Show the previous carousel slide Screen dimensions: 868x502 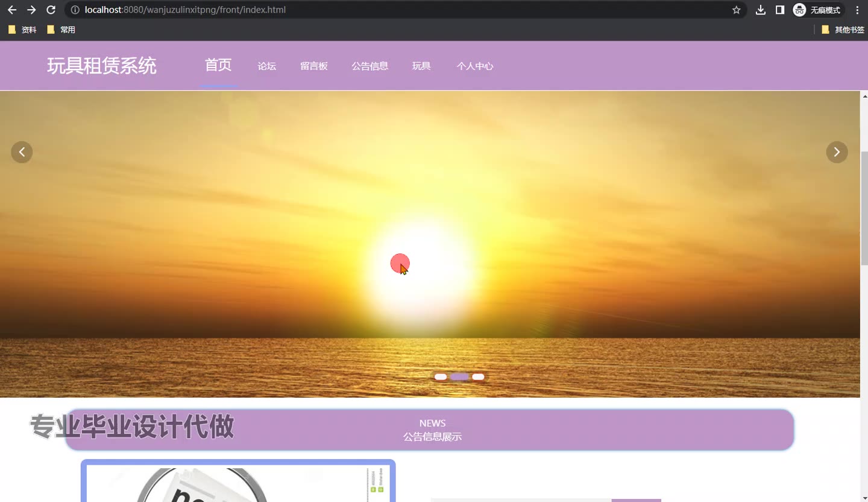pyautogui.click(x=22, y=152)
